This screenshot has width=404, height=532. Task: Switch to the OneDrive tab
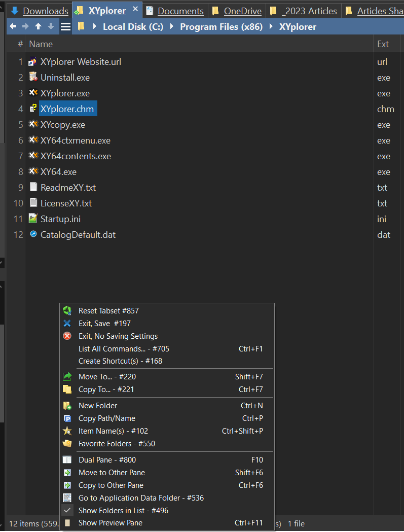237,11
